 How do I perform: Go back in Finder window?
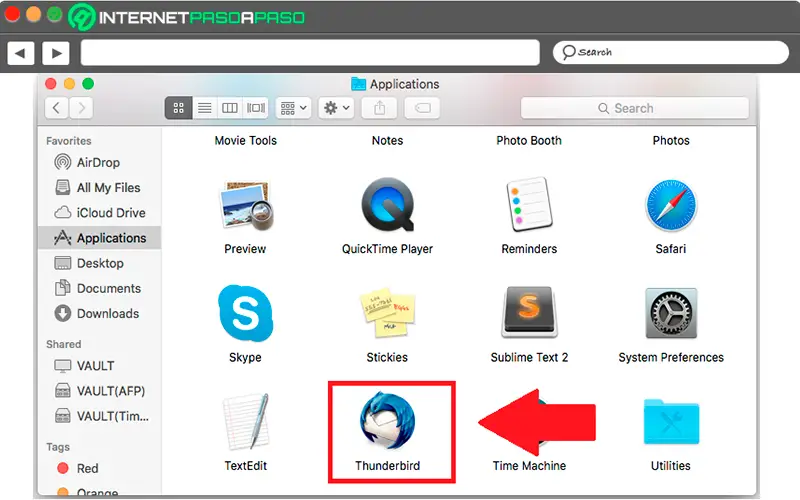coord(57,108)
